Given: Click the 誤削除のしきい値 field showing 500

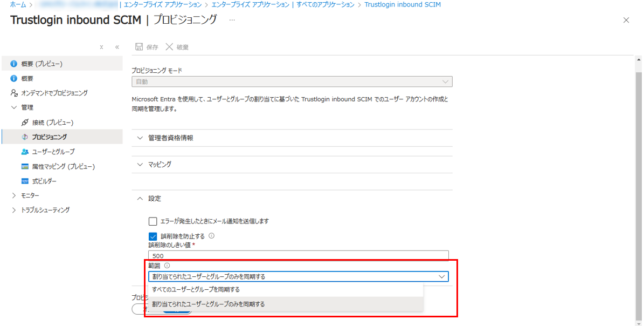Looking at the screenshot, I should pyautogui.click(x=299, y=255).
